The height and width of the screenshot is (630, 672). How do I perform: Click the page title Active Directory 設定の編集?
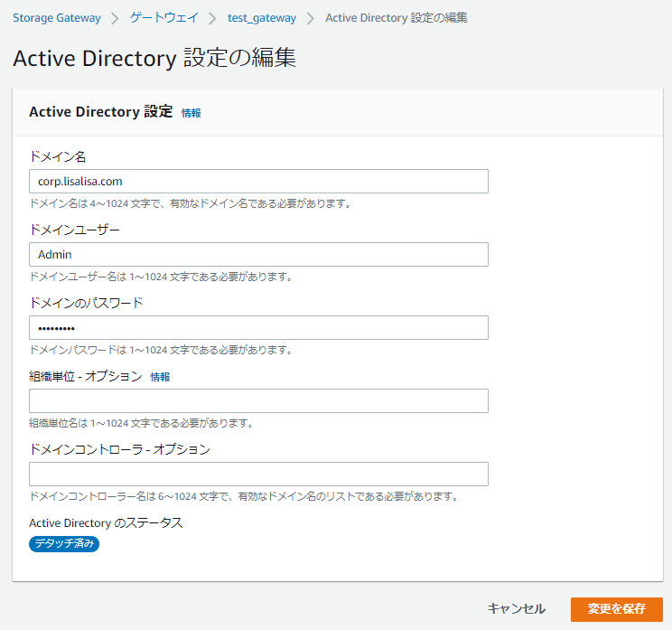tap(154, 59)
